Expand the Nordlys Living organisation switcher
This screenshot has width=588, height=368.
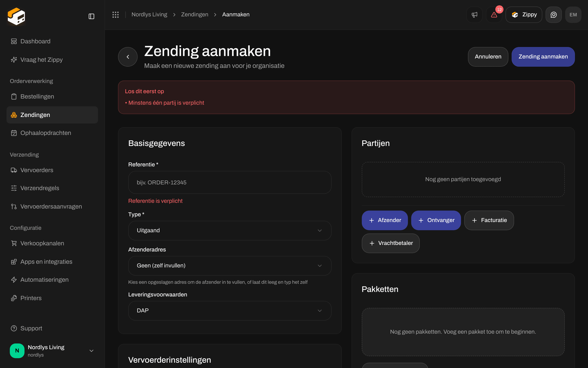coord(52,351)
